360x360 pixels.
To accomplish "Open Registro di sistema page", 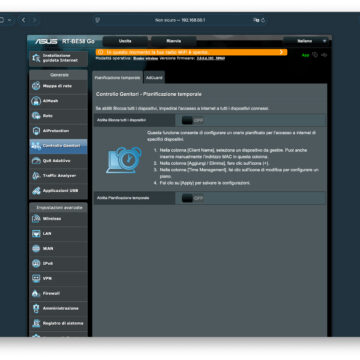I will pyautogui.click(x=59, y=323).
